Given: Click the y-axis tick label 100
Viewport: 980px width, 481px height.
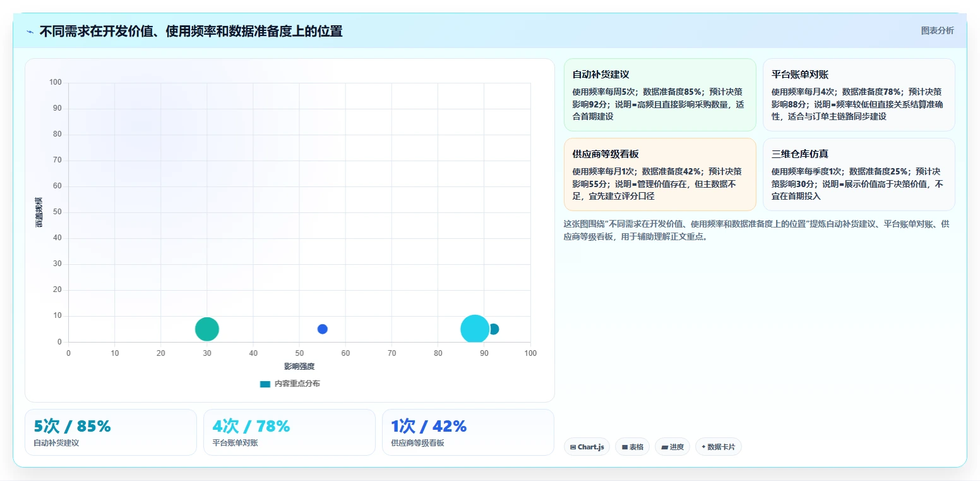Looking at the screenshot, I should (56, 82).
